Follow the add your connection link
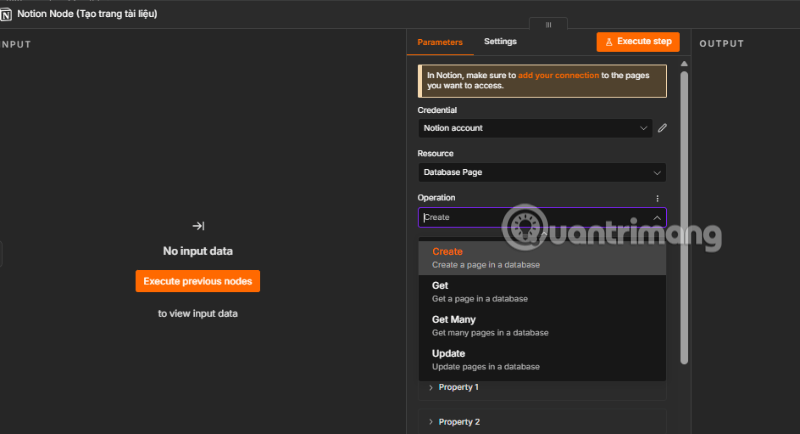The width and height of the screenshot is (800, 434). 558,75
